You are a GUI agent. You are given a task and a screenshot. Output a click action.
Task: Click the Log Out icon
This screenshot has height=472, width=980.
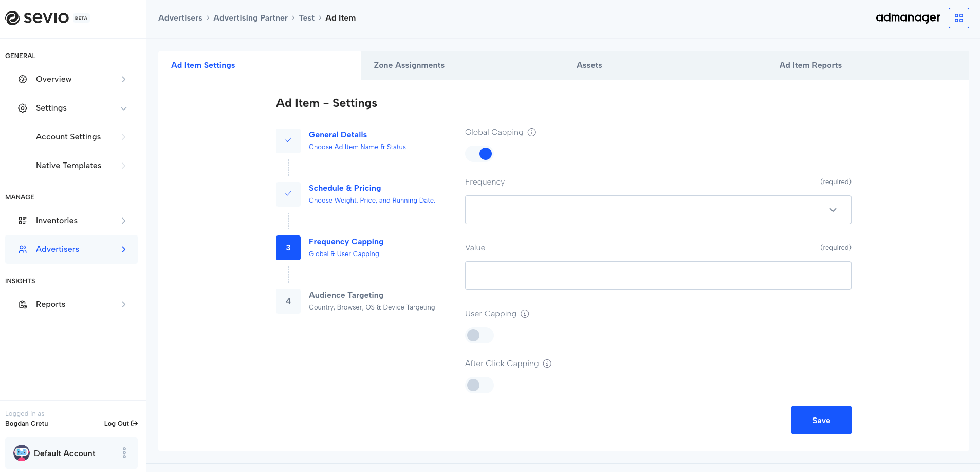135,424
